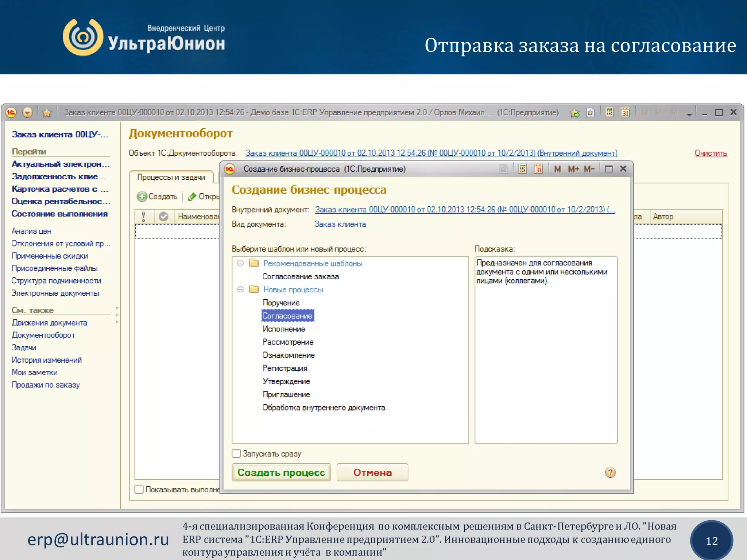Click the M- memory button in the dialog
Viewport: 747px width, 560px height.
point(589,169)
